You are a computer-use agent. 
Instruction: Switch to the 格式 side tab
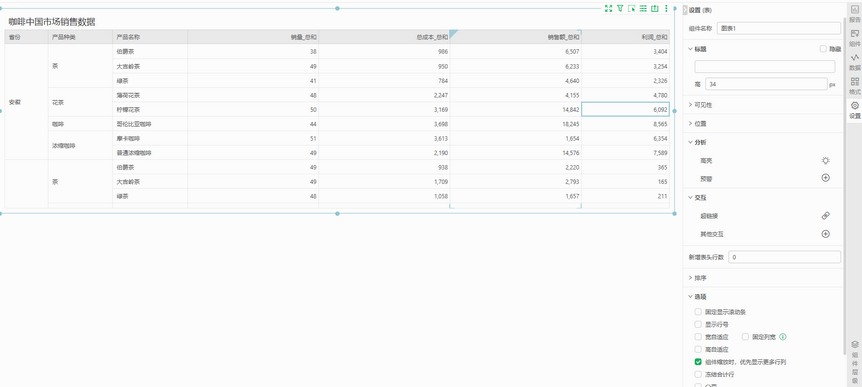[x=854, y=86]
